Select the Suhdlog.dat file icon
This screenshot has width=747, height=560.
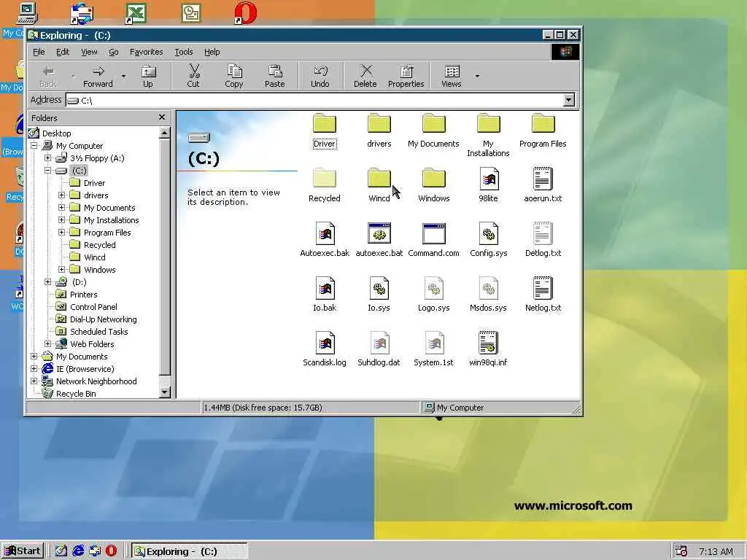pos(379,343)
